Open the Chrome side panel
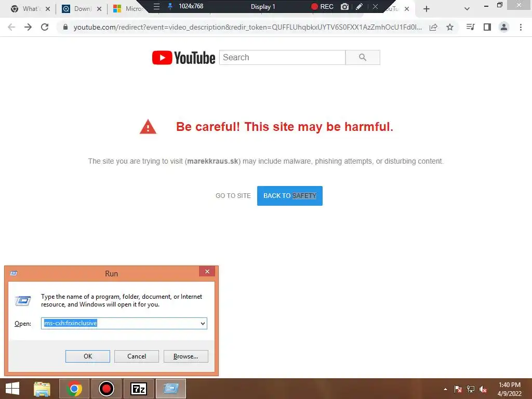This screenshot has height=399, width=532. pos(487,27)
